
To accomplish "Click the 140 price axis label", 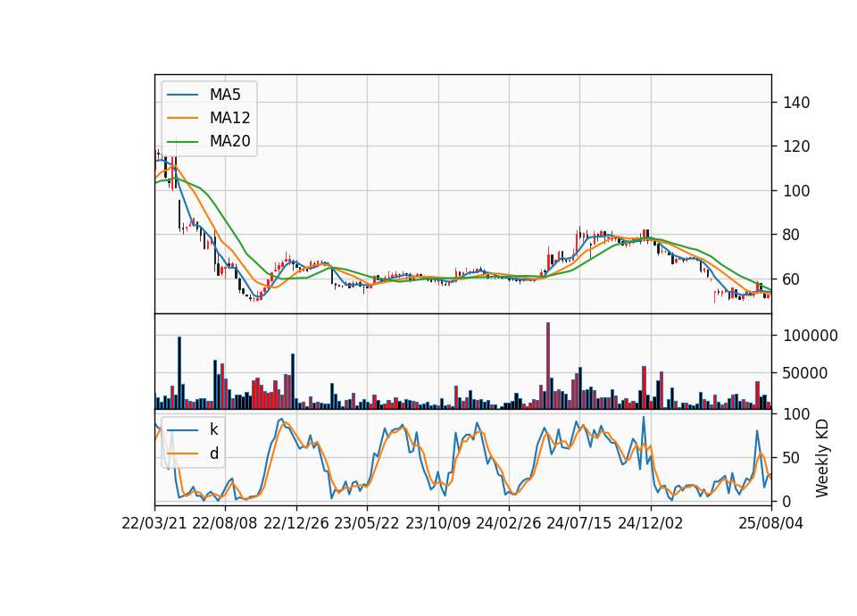I will (796, 103).
